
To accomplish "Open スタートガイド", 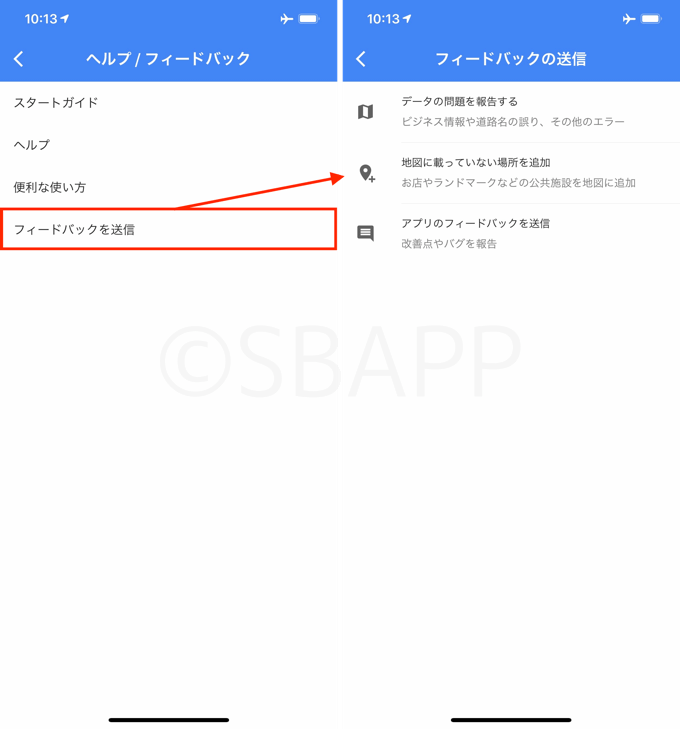I will click(168, 103).
